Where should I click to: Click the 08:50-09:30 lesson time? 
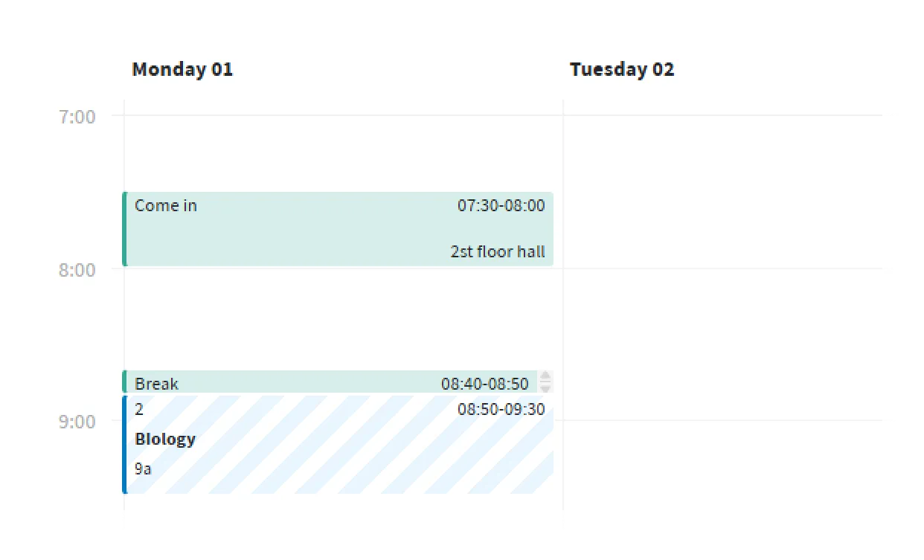[x=501, y=410]
